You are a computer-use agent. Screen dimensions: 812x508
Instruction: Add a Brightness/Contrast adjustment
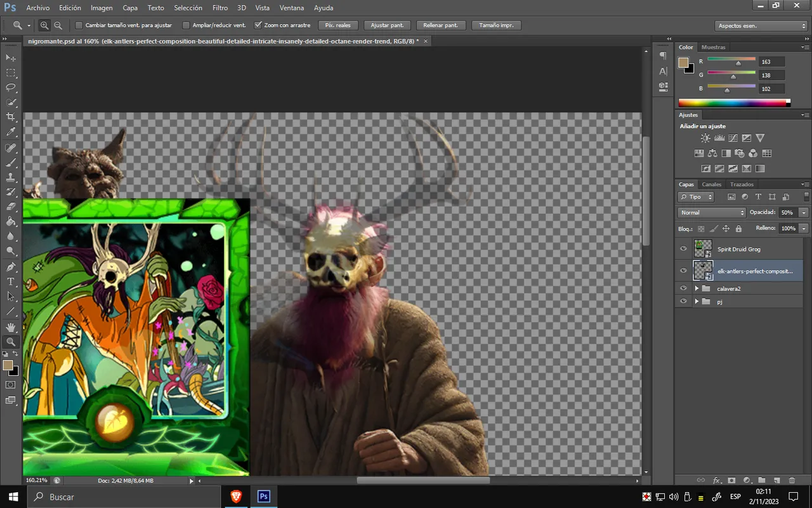click(x=705, y=138)
